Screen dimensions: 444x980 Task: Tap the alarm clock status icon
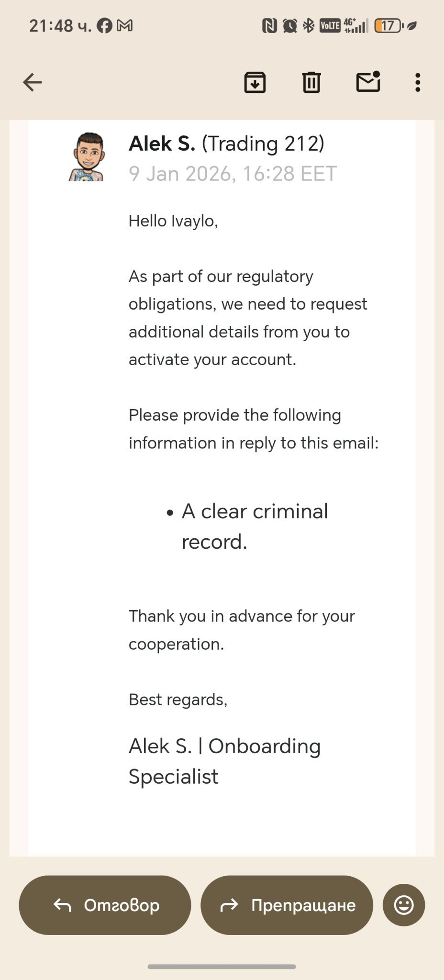tap(289, 26)
